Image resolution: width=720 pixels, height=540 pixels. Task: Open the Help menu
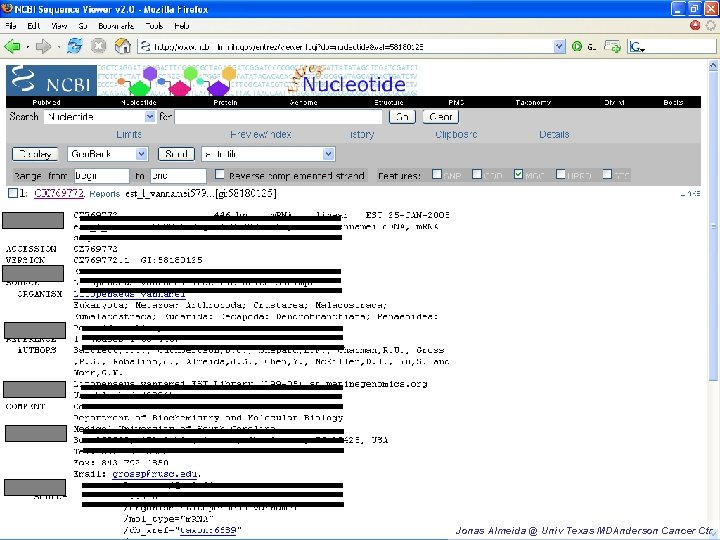tap(182, 26)
